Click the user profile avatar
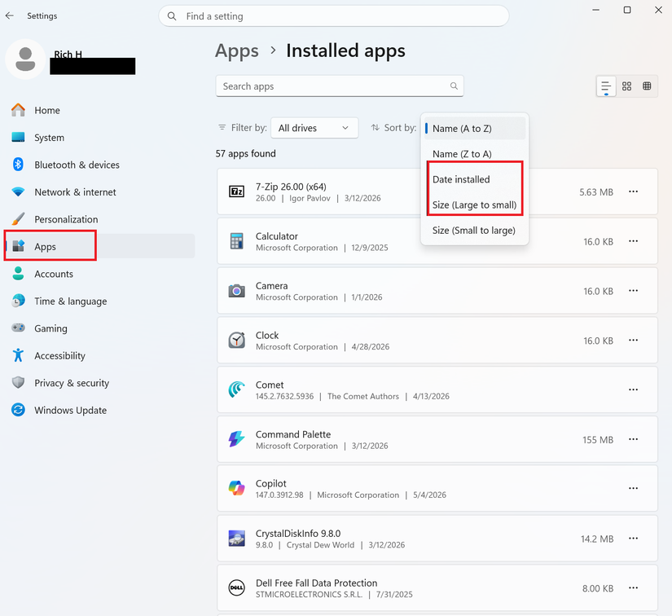Screen dimensions: 672x616 (25, 59)
